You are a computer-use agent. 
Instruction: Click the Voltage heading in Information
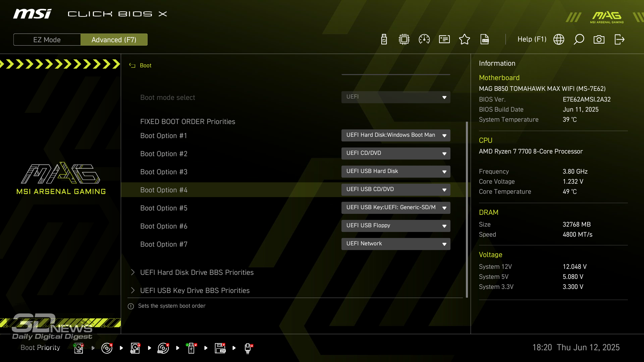pos(490,255)
